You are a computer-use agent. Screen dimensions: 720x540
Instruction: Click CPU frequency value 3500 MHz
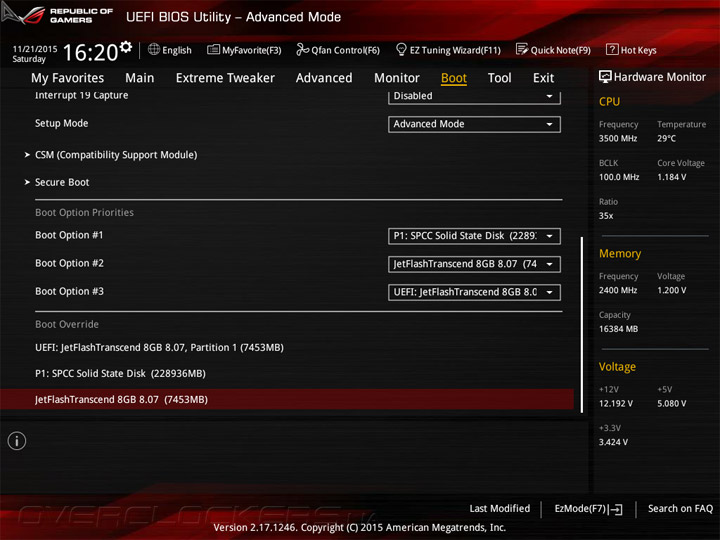click(618, 138)
